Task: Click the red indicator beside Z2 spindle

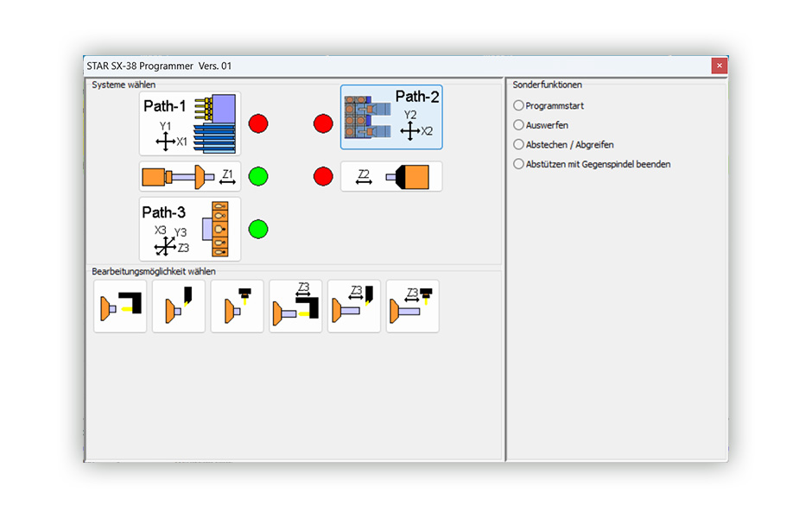Action: point(323,176)
